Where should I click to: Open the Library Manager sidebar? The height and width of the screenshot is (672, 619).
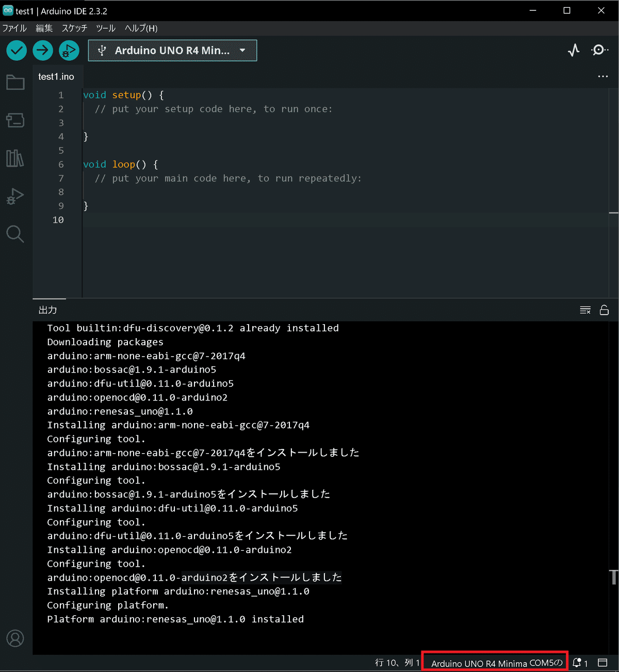pos(15,158)
